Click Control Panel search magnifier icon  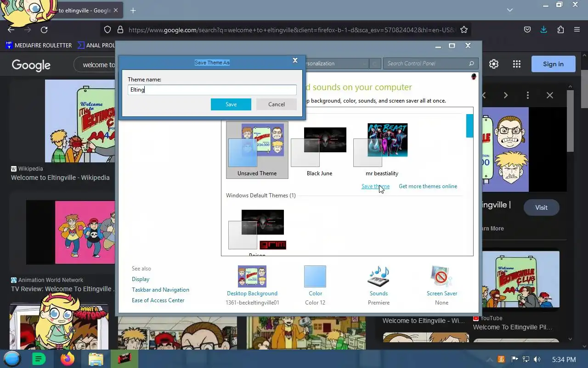[x=471, y=63]
